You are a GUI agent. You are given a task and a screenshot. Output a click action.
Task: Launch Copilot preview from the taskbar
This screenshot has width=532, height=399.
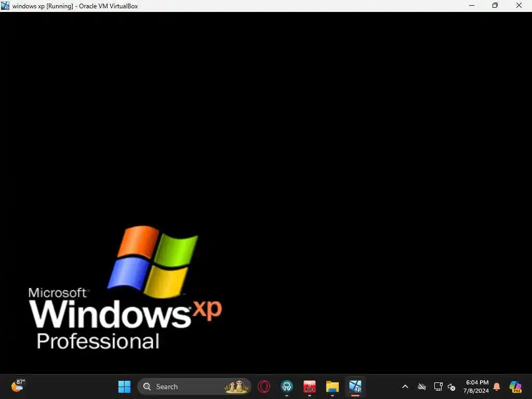(515, 387)
